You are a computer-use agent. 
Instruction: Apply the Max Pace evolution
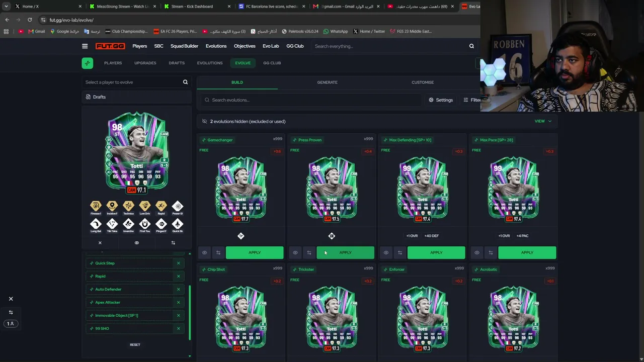527,252
